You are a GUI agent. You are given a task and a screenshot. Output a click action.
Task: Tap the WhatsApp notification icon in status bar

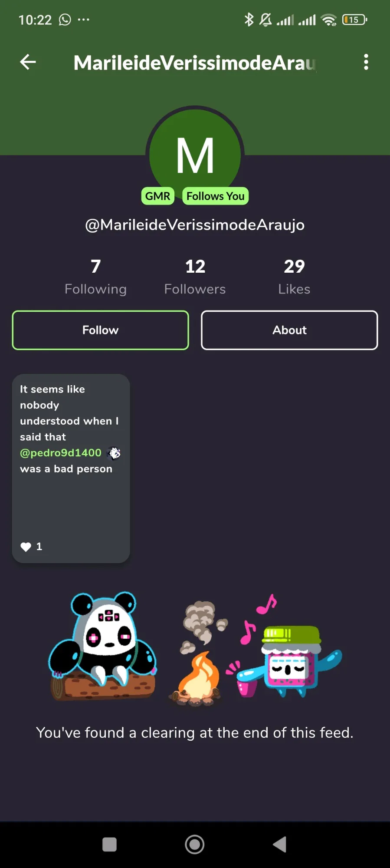[x=65, y=20]
